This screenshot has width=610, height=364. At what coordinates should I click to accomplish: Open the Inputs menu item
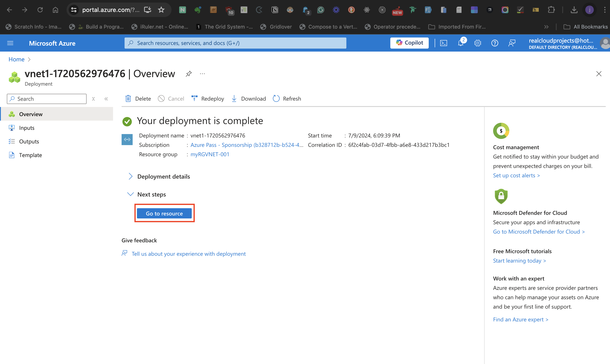coord(27,128)
